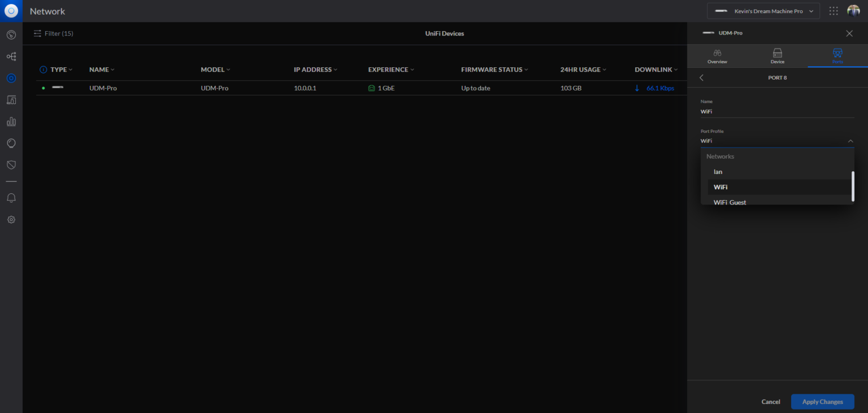This screenshot has width=868, height=413.
Task: Open the Statistics bar chart icon
Action: [x=11, y=121]
